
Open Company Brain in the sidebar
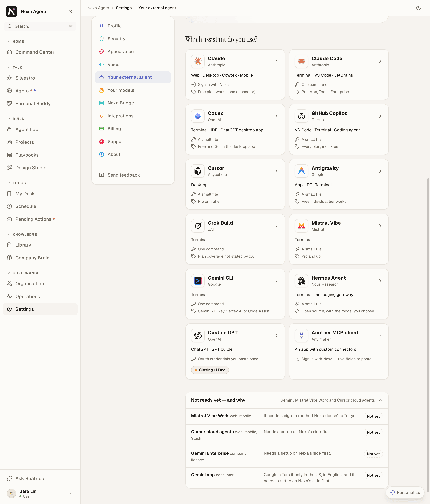click(x=40, y=258)
